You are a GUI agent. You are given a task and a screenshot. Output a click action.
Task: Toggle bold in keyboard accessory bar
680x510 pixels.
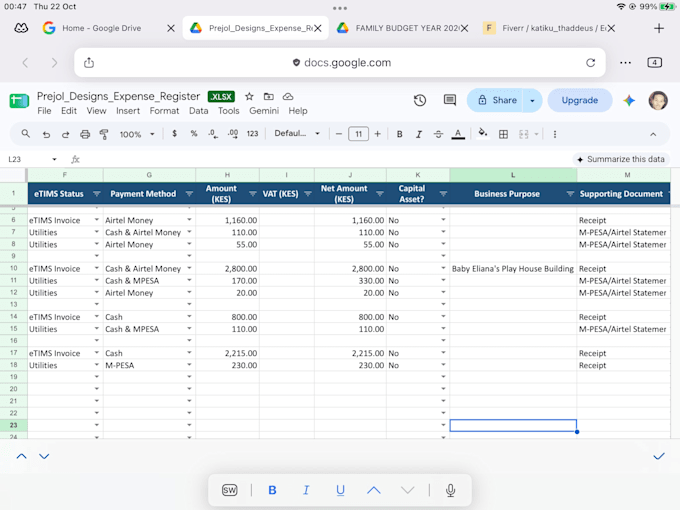[272, 490]
